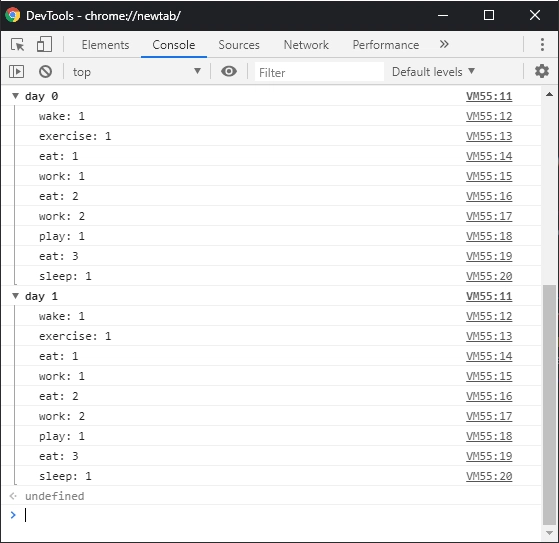Activate the inspect element picker icon
The image size is (559, 543).
[17, 45]
